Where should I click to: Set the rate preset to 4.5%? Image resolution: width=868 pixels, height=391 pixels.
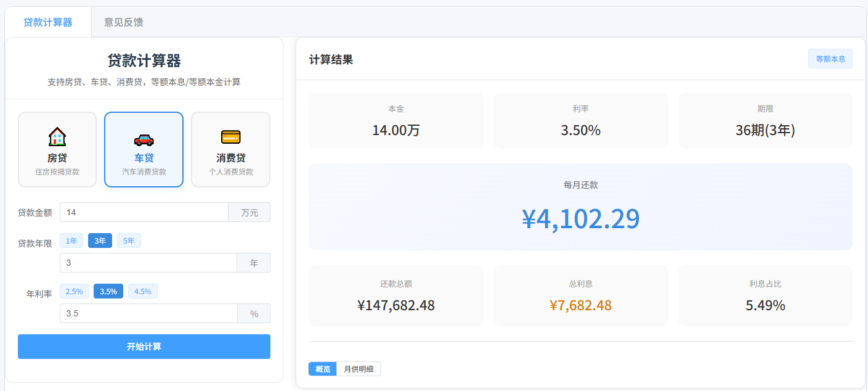point(143,291)
